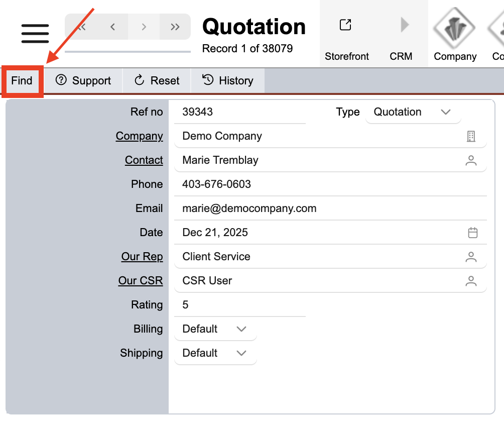
Task: Jump to the last record
Action: [x=175, y=27]
